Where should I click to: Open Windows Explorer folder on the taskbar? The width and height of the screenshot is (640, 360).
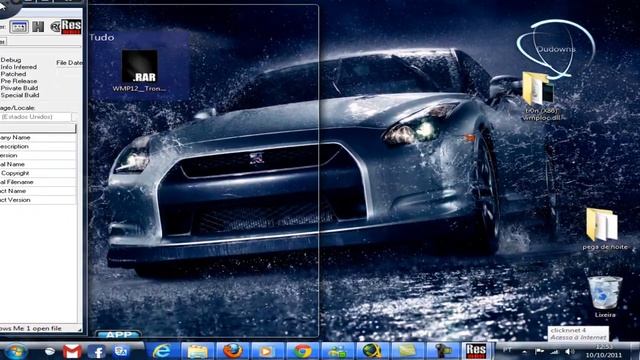click(198, 351)
